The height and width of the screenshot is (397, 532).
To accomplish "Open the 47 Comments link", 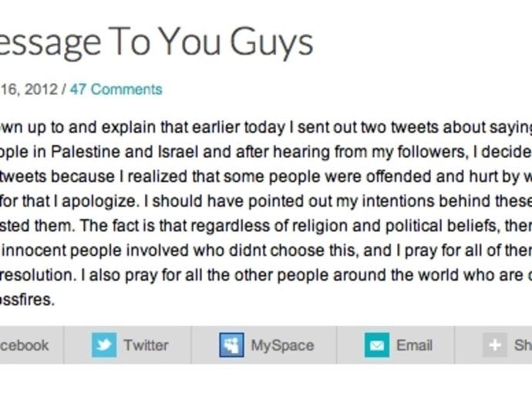I will click(116, 89).
